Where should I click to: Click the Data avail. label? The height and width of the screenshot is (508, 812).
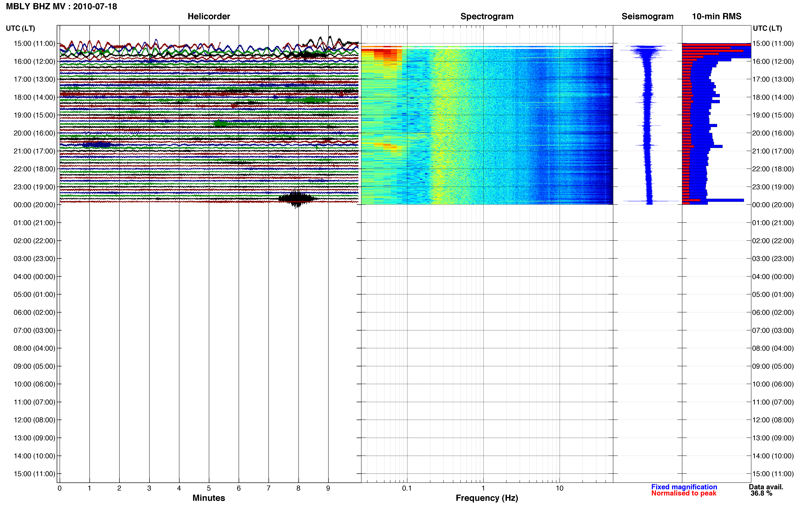(766, 487)
